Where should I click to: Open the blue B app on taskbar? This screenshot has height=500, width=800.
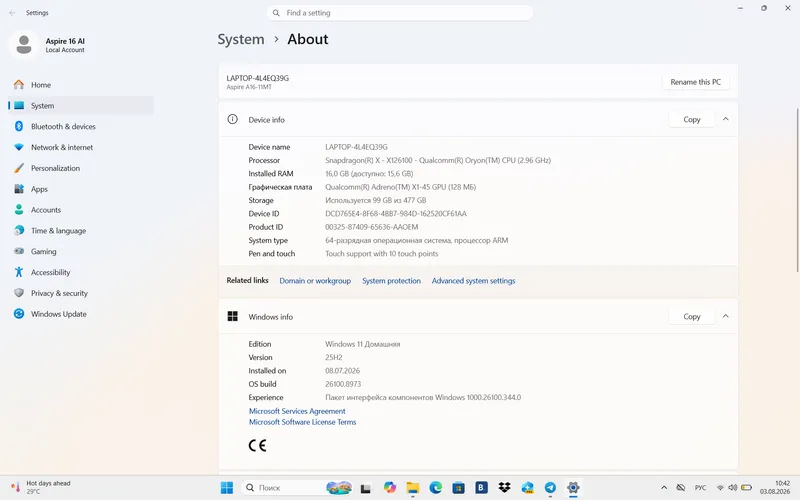[481, 488]
